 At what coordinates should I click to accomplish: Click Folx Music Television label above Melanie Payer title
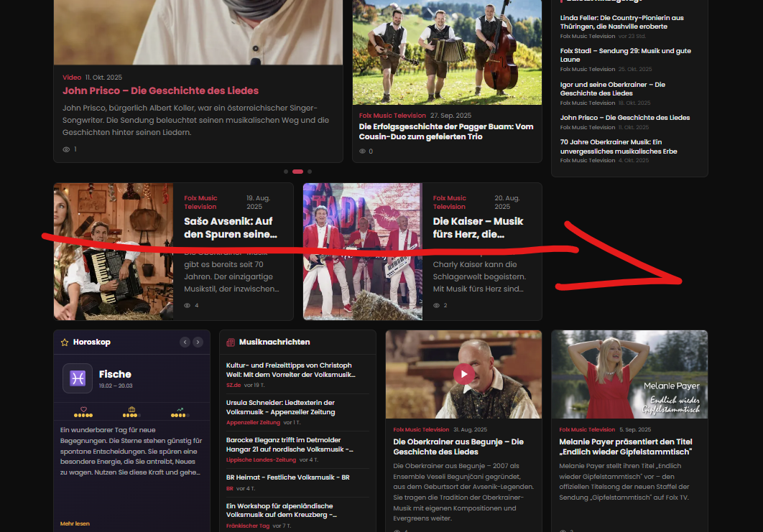[x=587, y=430]
